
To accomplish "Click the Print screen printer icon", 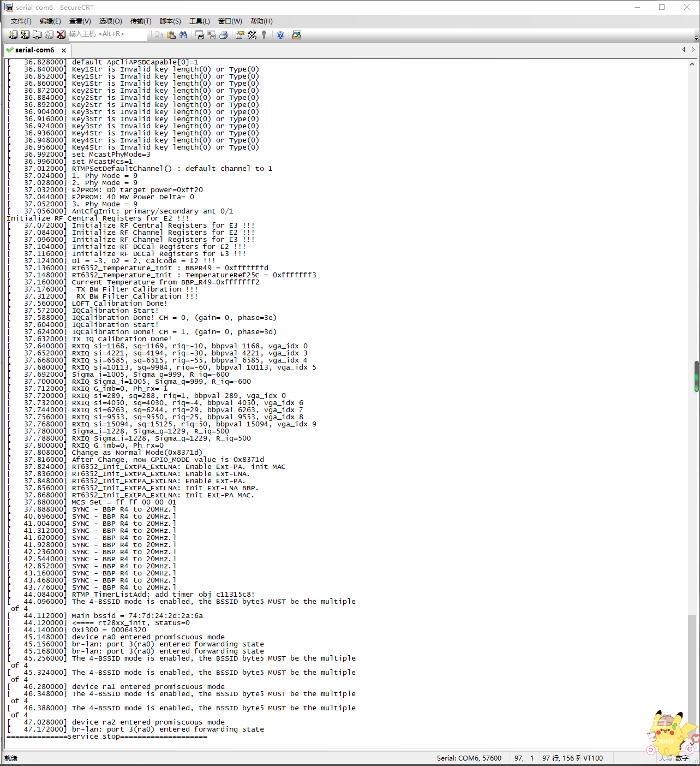I will [224, 35].
